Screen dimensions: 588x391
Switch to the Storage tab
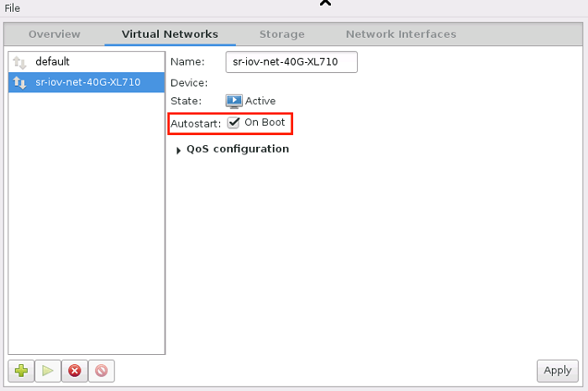(281, 34)
